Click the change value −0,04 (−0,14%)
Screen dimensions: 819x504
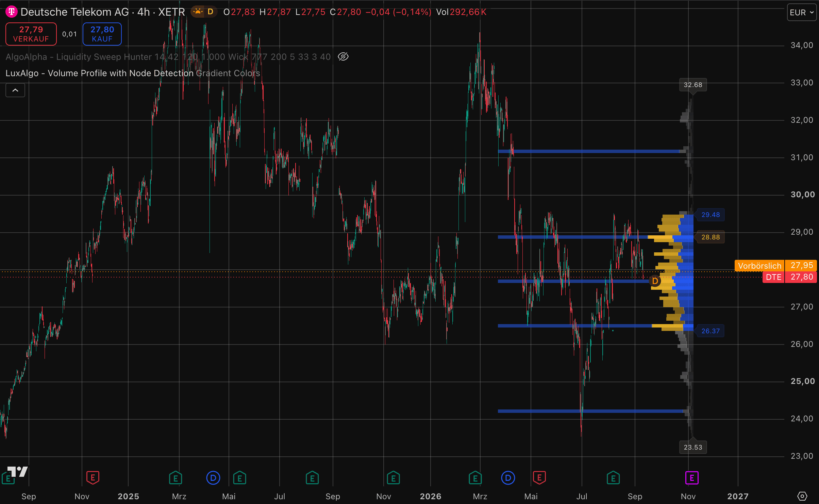tap(398, 12)
